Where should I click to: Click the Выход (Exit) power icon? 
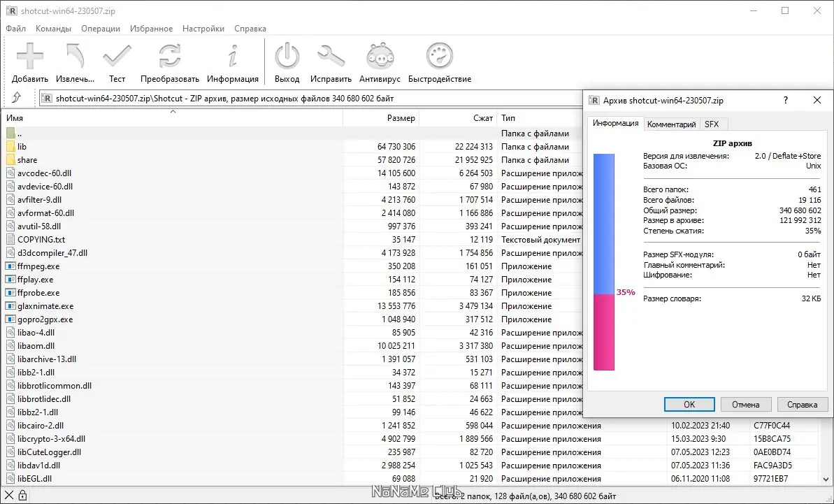[287, 56]
